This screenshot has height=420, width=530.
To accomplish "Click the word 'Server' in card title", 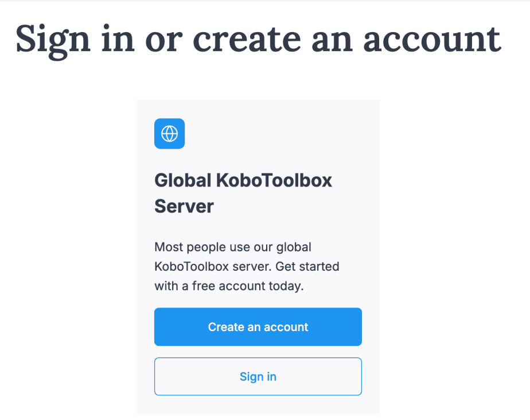I will (184, 207).
